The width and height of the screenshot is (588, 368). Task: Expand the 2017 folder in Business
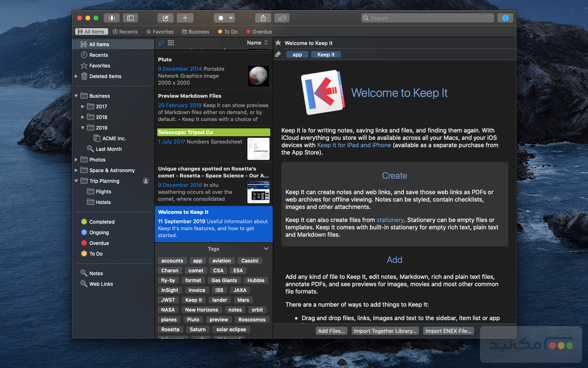coord(82,106)
